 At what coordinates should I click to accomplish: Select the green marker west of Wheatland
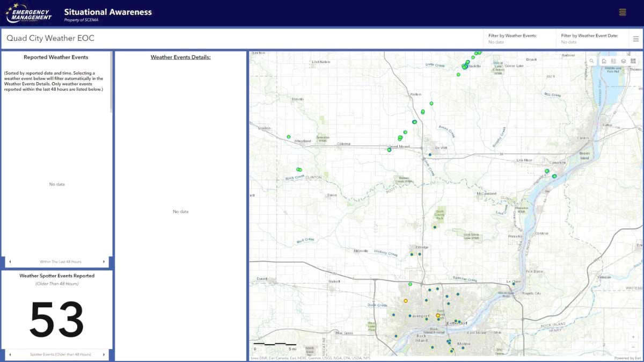289,137
